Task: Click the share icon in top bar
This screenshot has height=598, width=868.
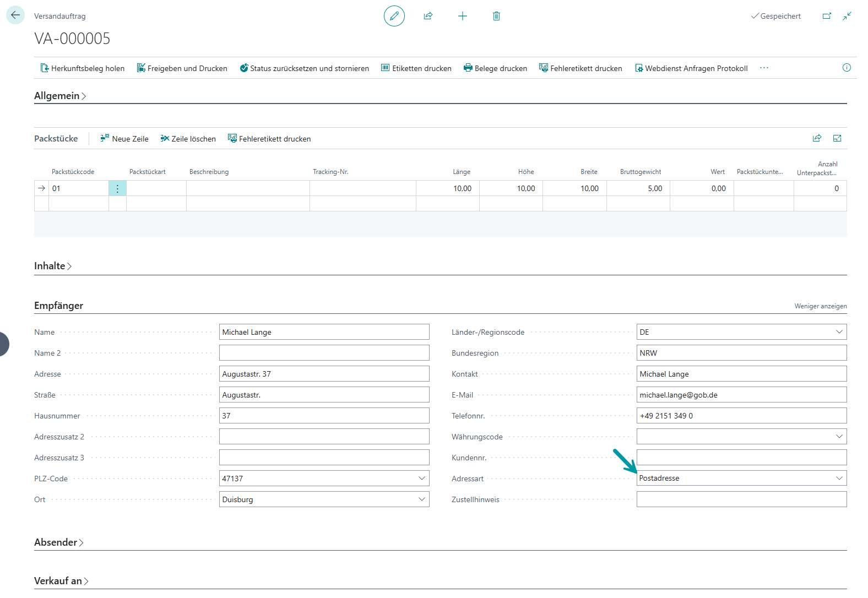Action: tap(428, 16)
